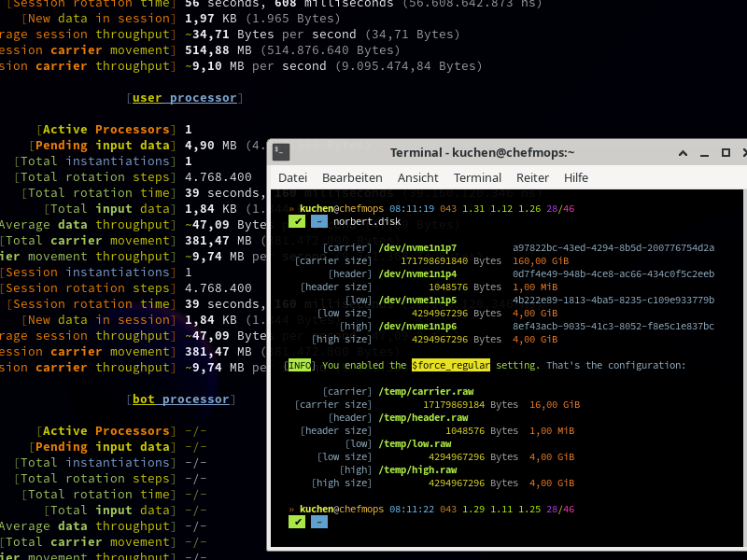
Task: Minimize the Terminal window
Action: coord(684,153)
